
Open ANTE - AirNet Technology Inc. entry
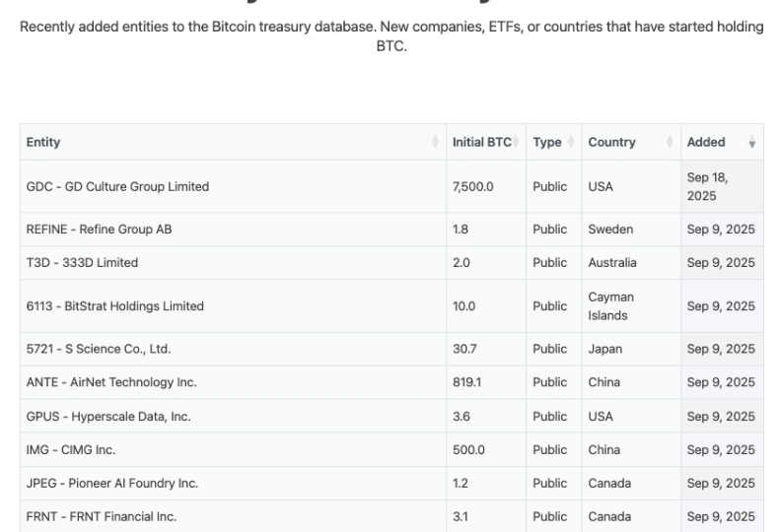pos(111,382)
